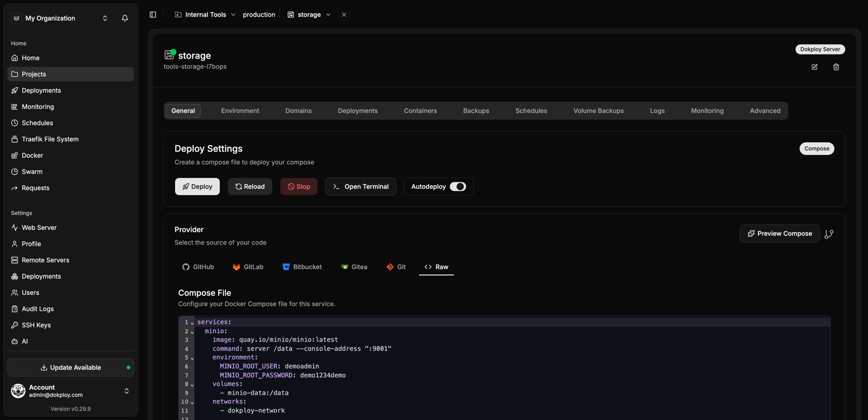Click the notifications bell icon
The image size is (868, 420).
coord(125,18)
